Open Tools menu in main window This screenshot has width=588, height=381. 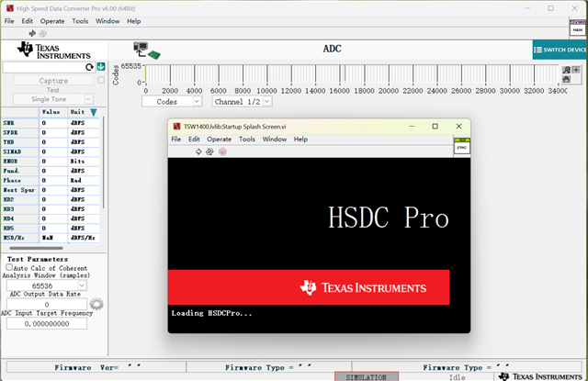tap(80, 21)
